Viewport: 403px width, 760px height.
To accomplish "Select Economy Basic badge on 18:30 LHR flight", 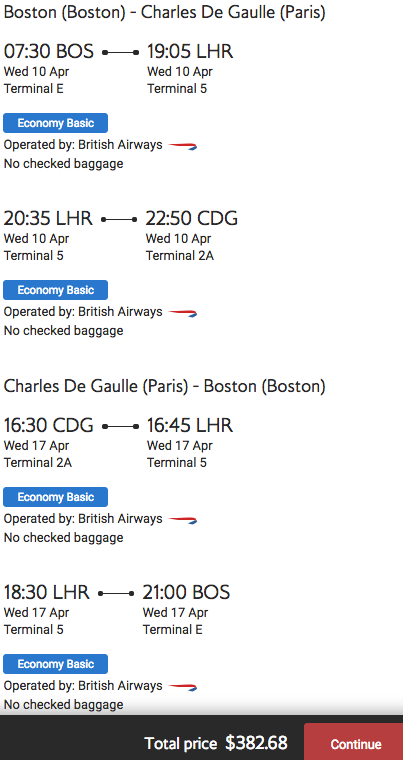I will (x=55, y=664).
